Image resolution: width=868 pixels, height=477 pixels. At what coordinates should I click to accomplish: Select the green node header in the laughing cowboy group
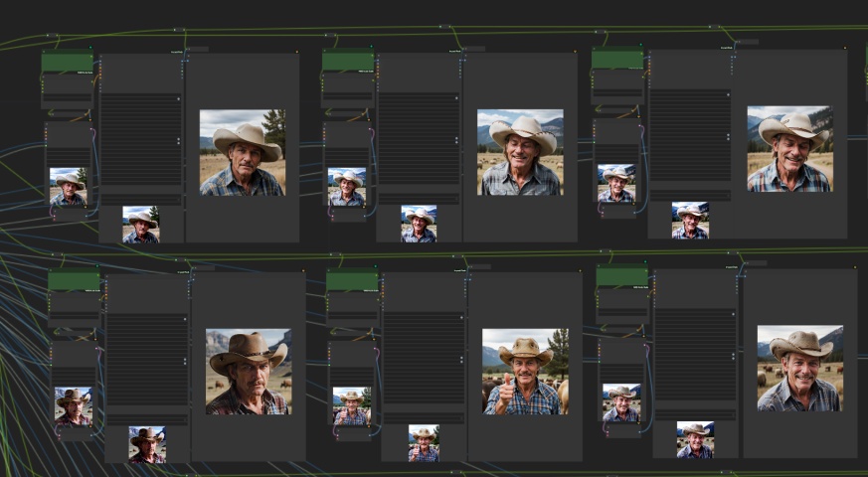pos(348,61)
